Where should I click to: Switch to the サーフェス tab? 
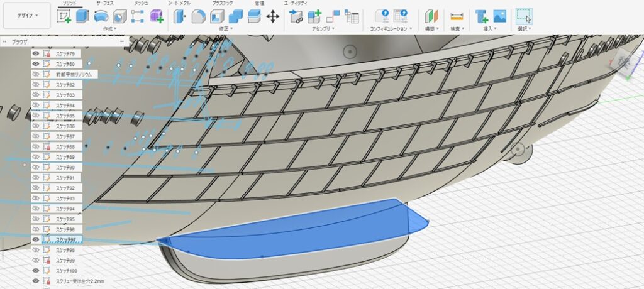click(104, 3)
